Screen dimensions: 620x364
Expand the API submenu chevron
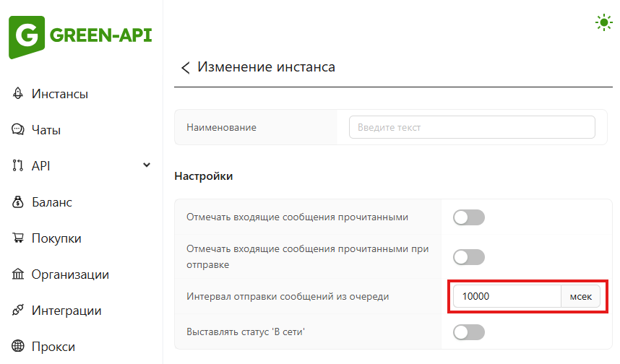tap(147, 165)
